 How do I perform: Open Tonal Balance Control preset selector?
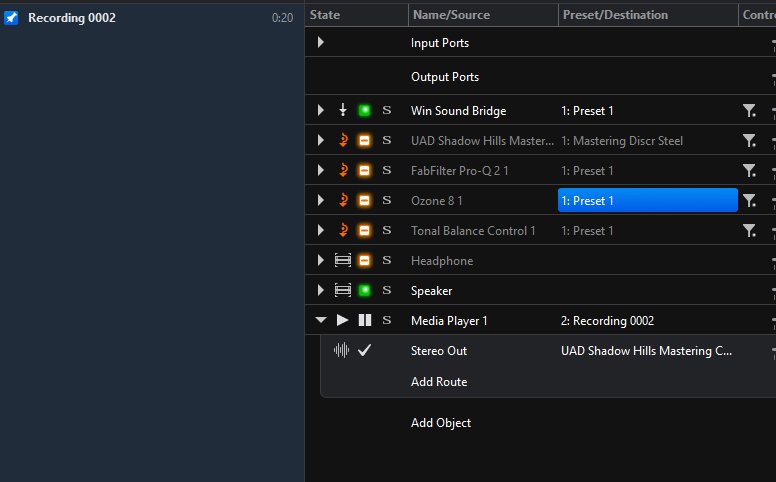[587, 231]
